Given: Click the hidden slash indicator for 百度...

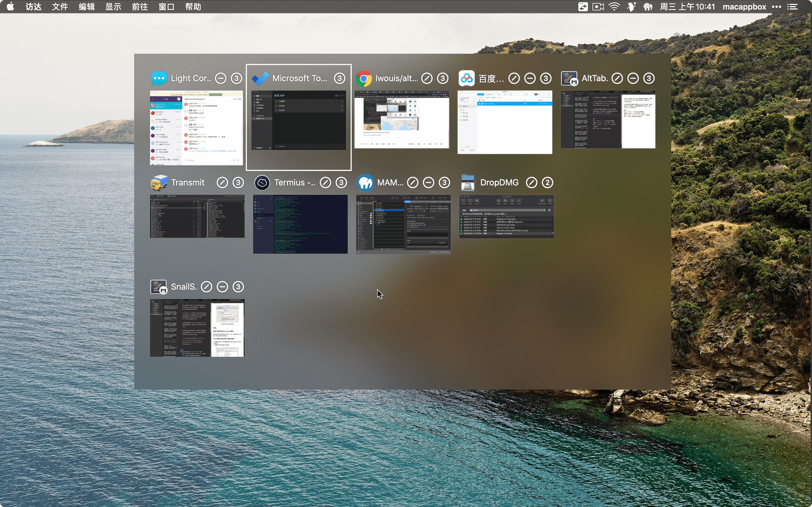Looking at the screenshot, I should [514, 78].
